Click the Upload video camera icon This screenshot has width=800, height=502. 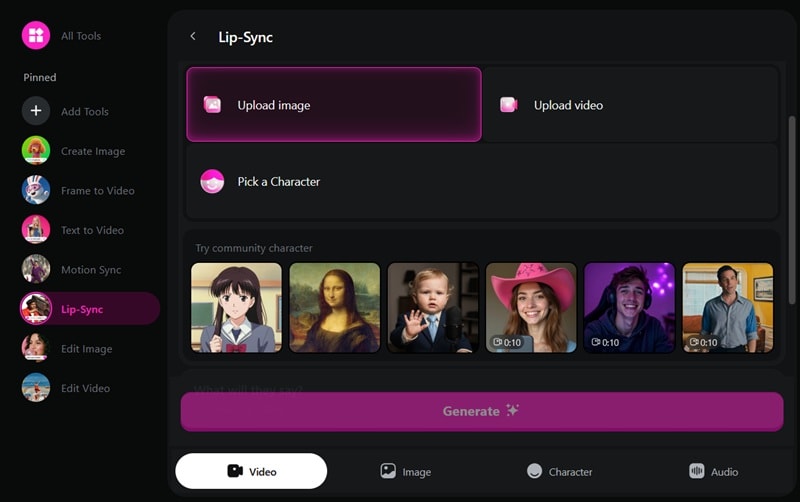point(509,105)
